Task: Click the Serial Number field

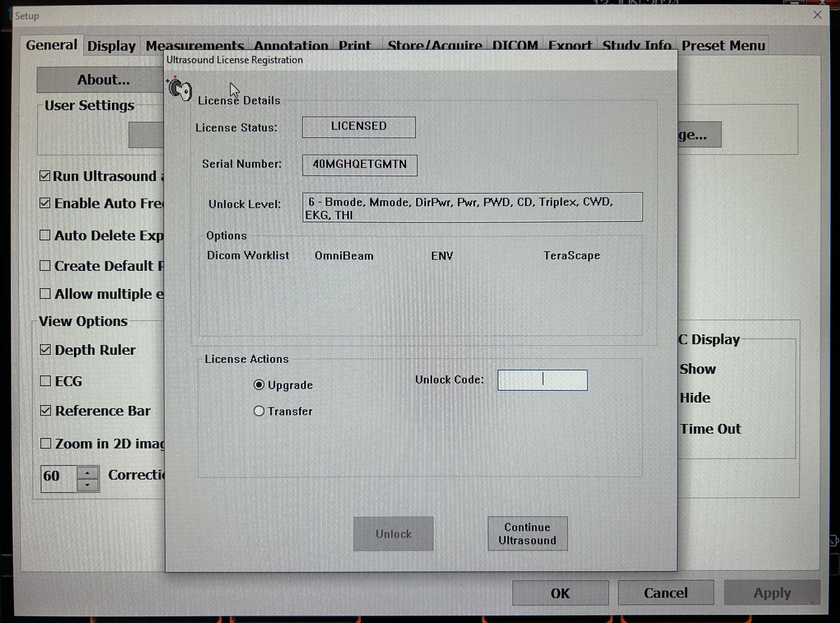Action: click(x=359, y=164)
